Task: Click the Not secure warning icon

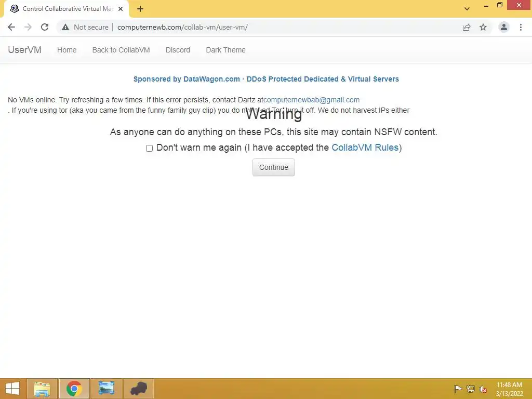Action: pyautogui.click(x=65, y=27)
